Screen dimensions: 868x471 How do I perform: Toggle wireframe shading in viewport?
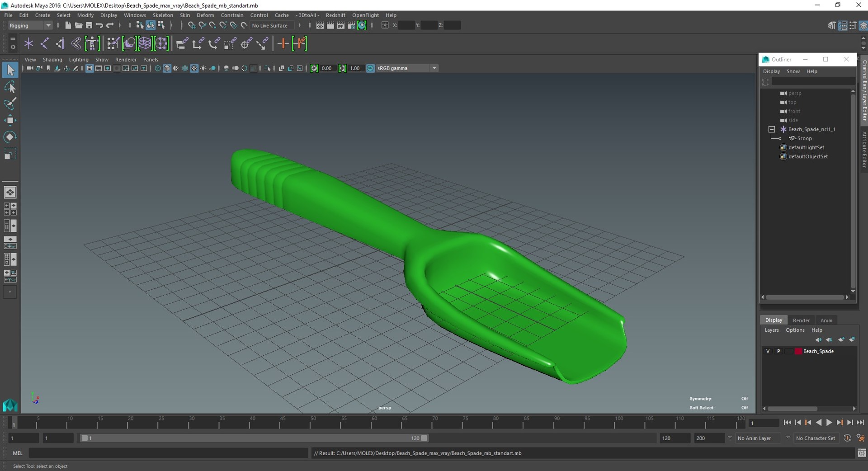158,68
